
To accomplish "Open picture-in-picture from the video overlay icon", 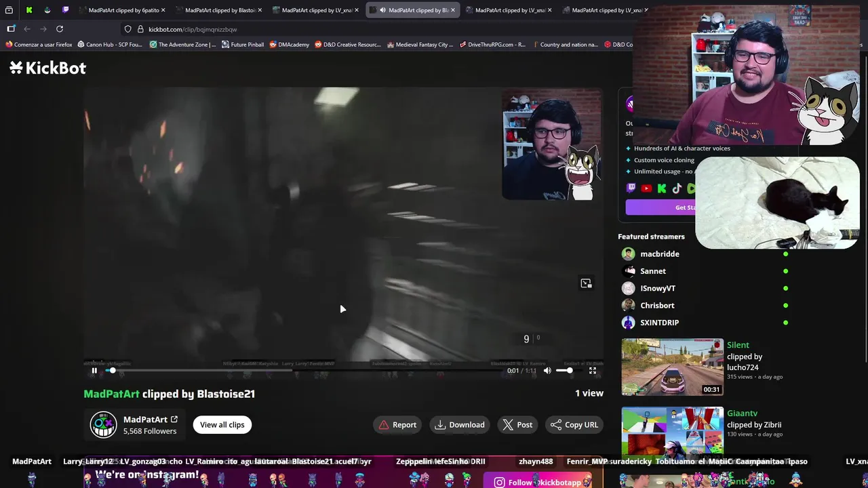I will coord(586,283).
